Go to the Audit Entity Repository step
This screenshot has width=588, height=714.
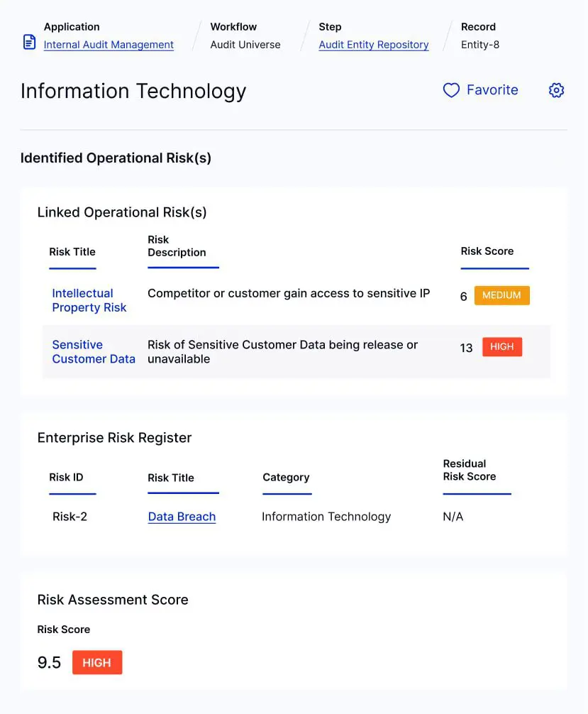(373, 45)
